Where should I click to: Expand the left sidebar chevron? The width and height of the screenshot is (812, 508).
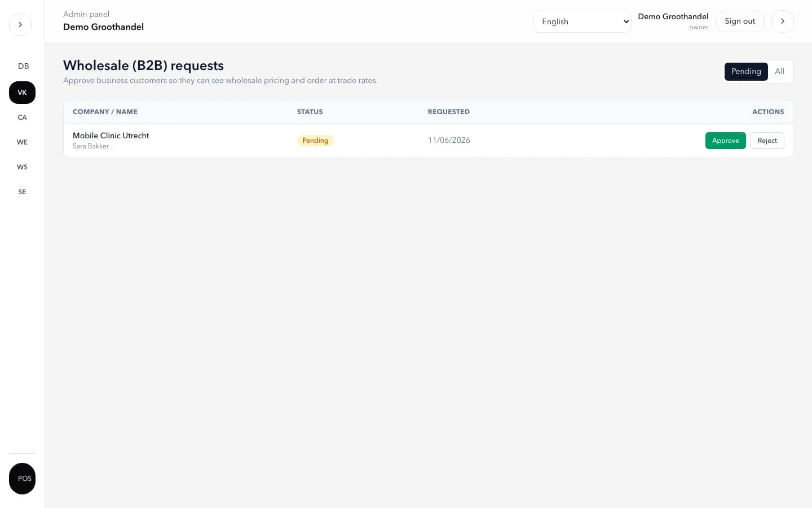click(x=20, y=25)
